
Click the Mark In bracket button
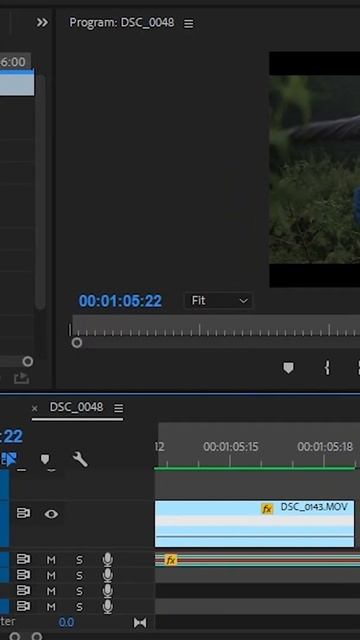[x=327, y=368]
